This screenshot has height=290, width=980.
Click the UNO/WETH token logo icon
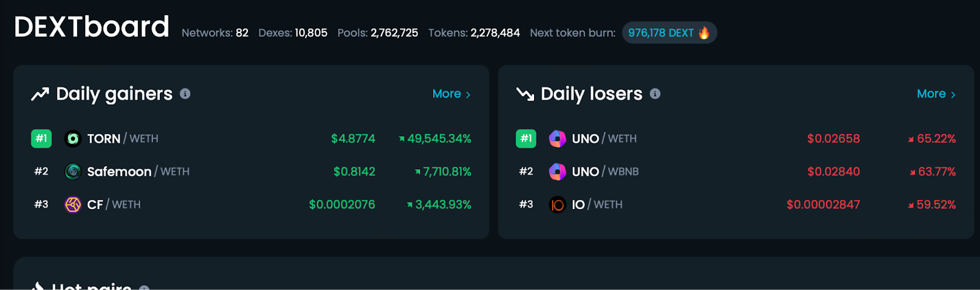[x=557, y=139]
